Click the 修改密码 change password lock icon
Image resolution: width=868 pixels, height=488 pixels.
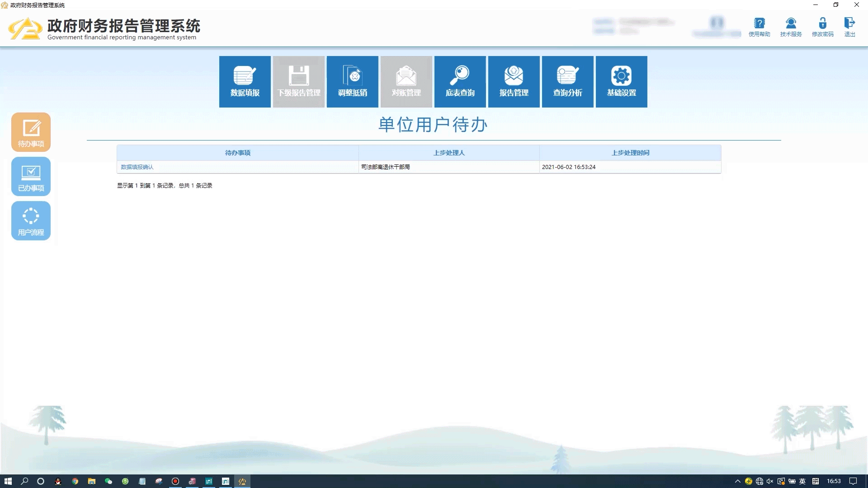pos(822,27)
